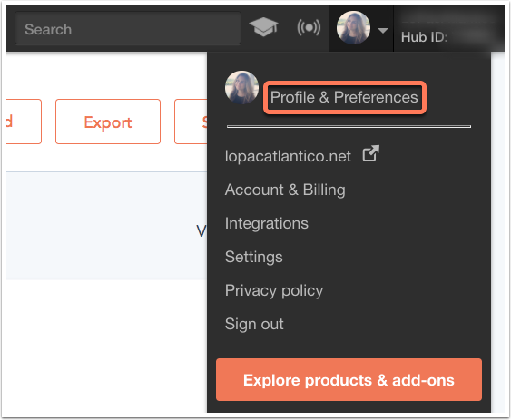
Task: Open Account & Billing
Action: pyautogui.click(x=285, y=190)
